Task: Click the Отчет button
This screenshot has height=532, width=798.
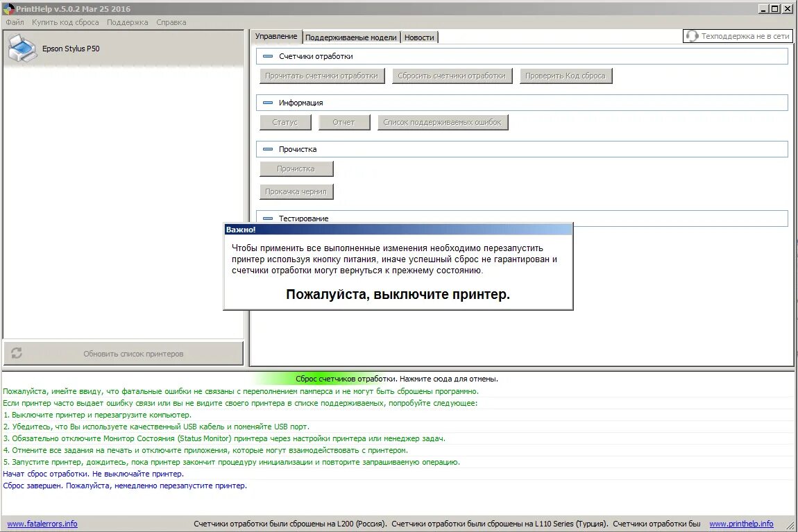Action: coord(344,122)
